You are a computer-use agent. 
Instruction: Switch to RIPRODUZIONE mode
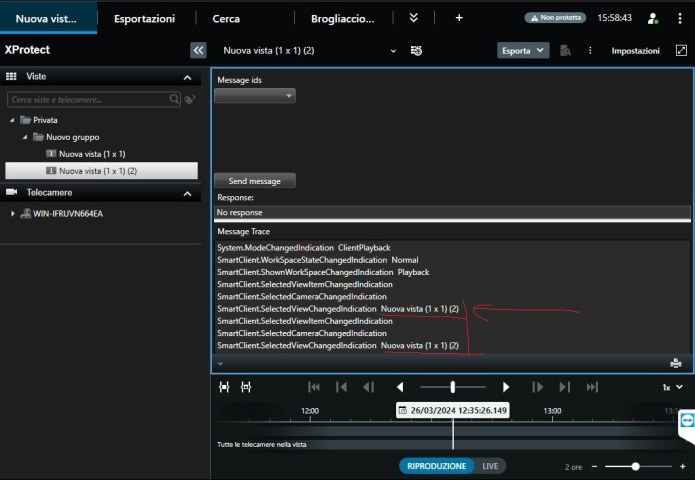436,466
